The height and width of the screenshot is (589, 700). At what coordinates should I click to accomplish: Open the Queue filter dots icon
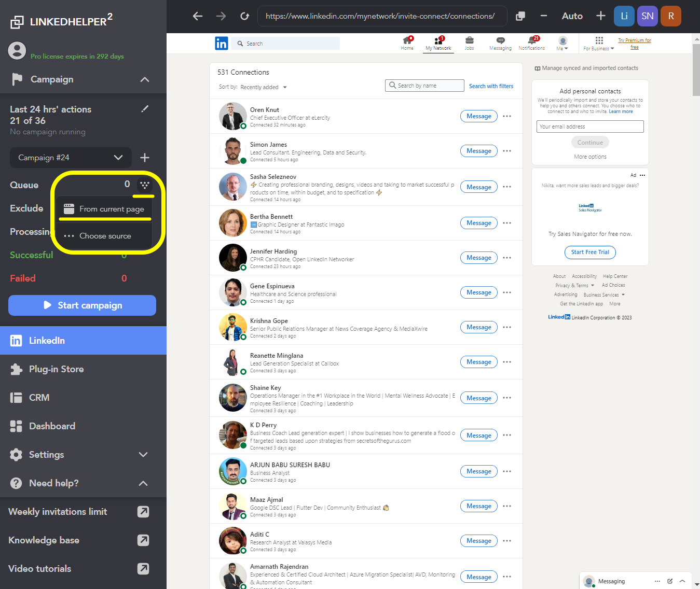click(145, 185)
